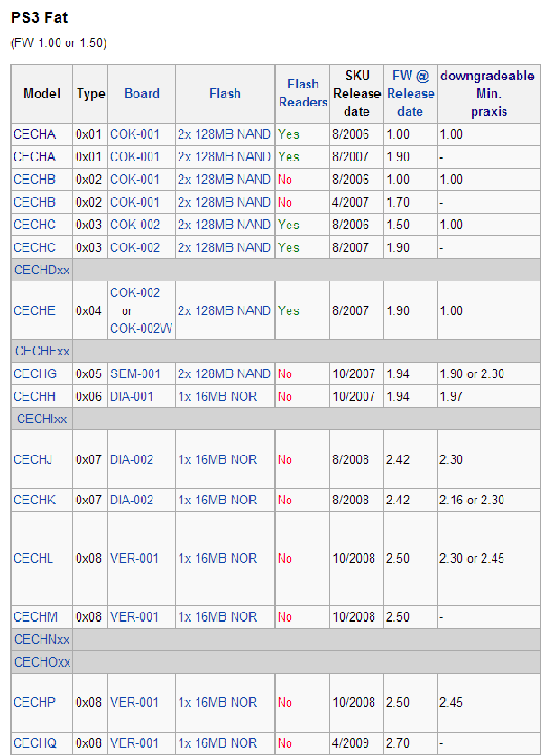Select '2x 128MB NAND' cell in CECHG row
The width and height of the screenshot is (544, 756).
point(224,373)
